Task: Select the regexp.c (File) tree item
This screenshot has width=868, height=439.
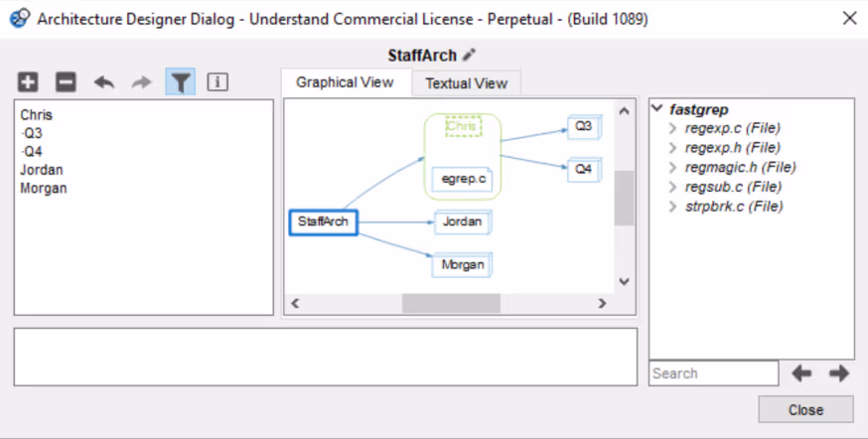Action: [732, 128]
